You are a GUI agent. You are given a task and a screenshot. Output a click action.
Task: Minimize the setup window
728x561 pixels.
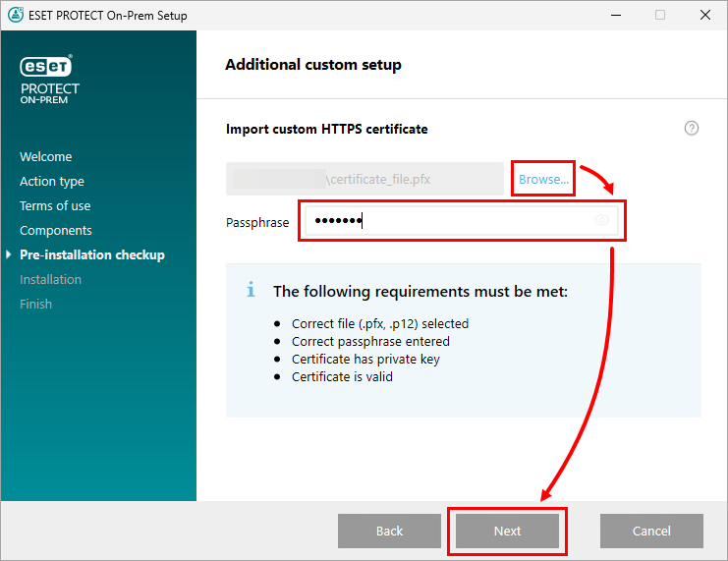(615, 15)
